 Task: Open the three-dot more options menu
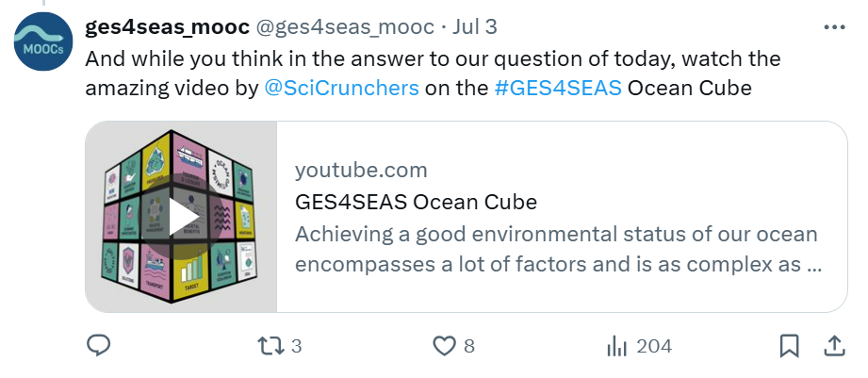click(x=834, y=27)
